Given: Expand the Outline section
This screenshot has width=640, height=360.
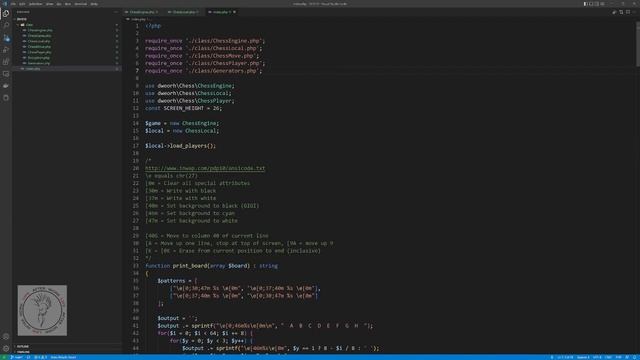Looking at the screenshot, I should tap(22, 347).
